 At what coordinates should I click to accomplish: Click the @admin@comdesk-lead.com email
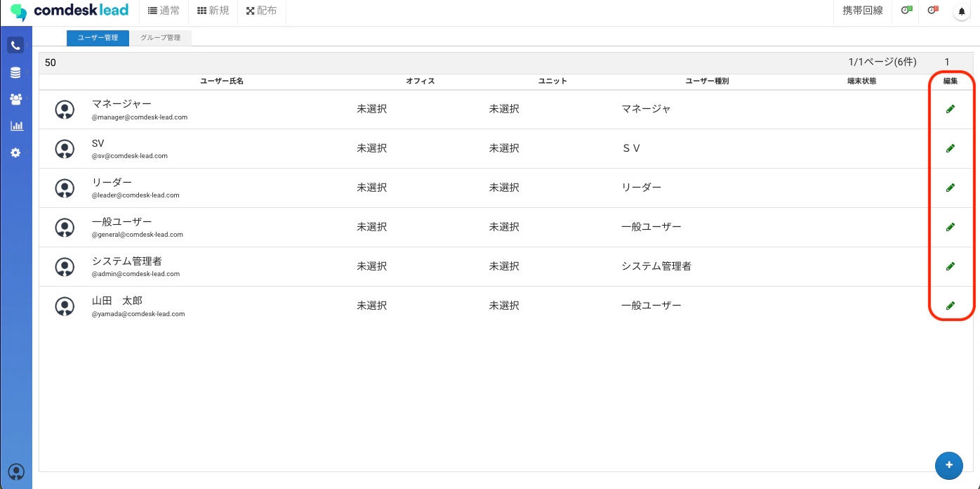(136, 274)
